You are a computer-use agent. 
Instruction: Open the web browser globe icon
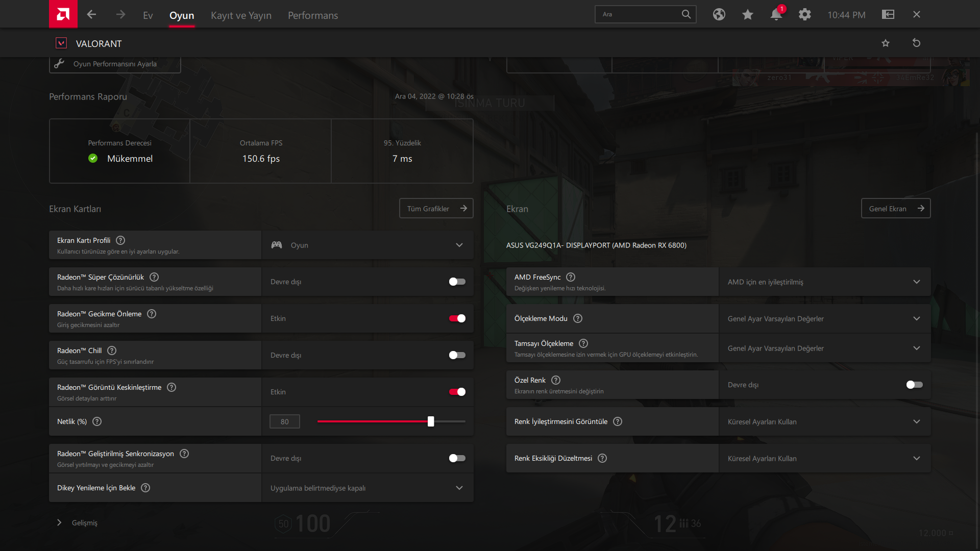[x=719, y=14]
